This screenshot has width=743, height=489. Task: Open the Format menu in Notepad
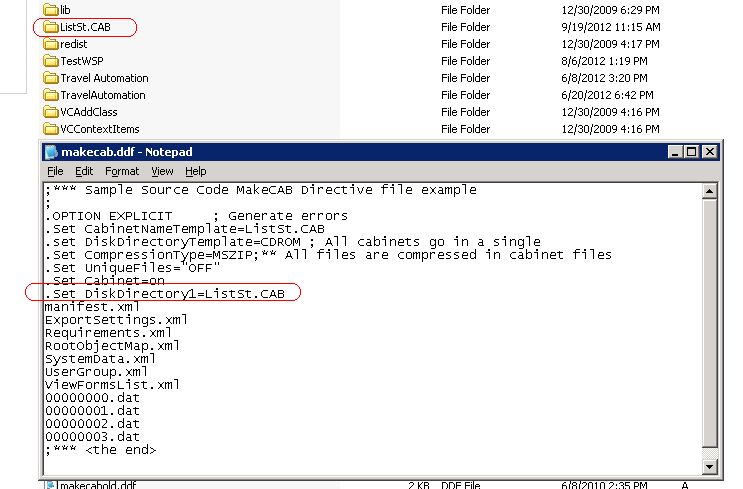pyautogui.click(x=122, y=172)
